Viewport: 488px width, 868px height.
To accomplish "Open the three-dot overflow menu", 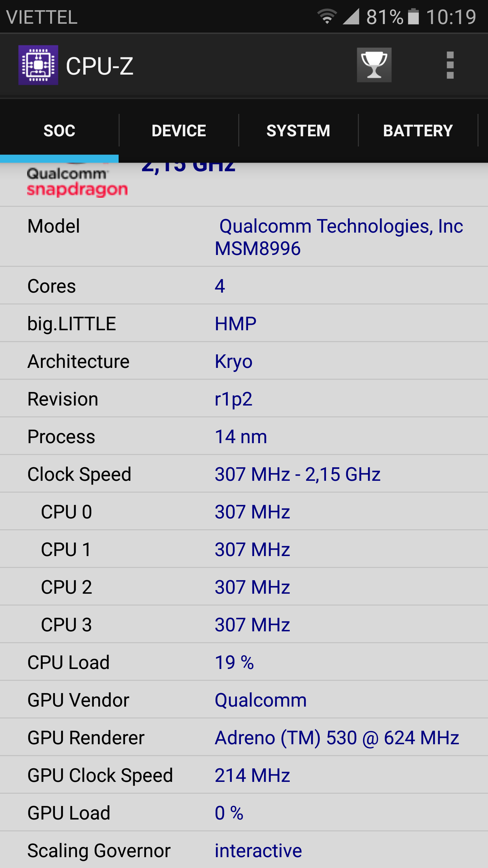I will coord(450,65).
